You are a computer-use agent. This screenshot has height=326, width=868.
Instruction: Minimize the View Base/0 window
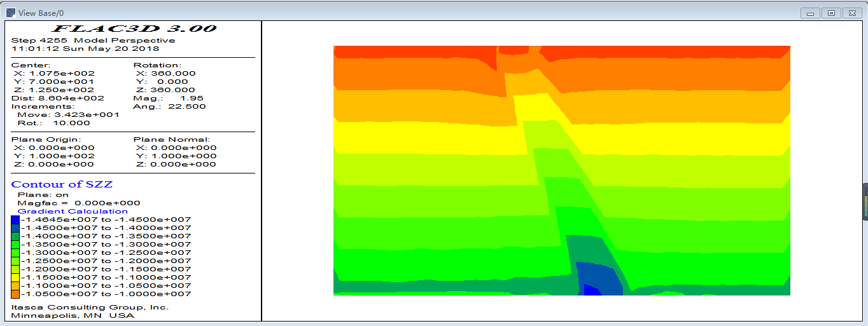810,13
